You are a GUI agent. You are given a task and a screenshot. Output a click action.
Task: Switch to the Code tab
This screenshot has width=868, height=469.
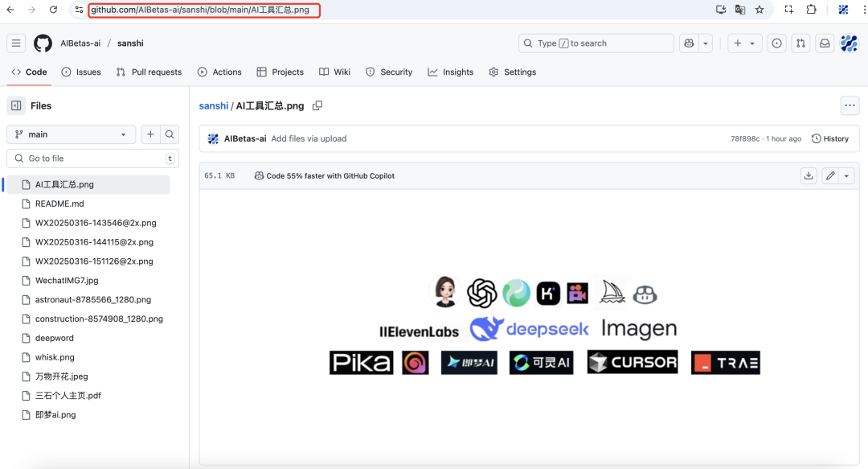(x=30, y=72)
